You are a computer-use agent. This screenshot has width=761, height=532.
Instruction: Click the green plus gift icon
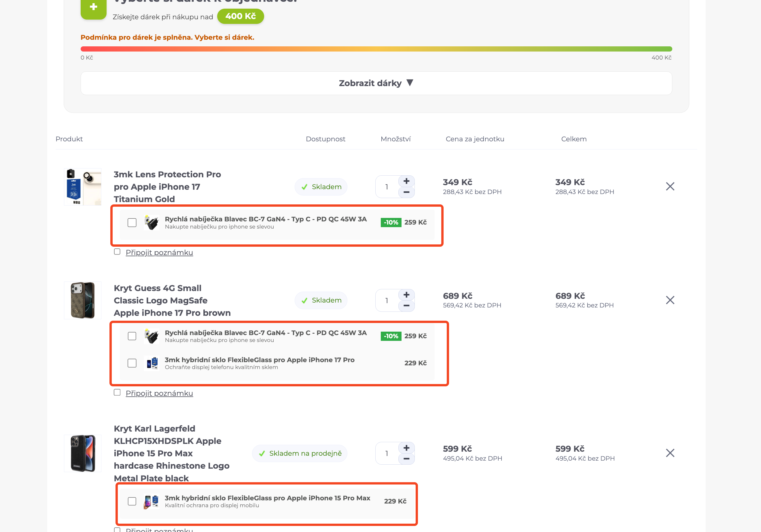pos(93,8)
